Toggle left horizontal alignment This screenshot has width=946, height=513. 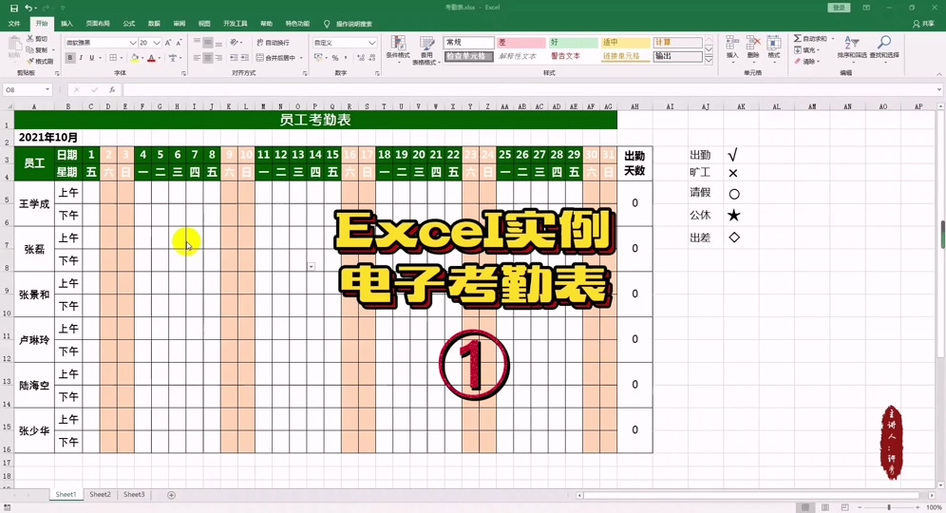[197, 58]
